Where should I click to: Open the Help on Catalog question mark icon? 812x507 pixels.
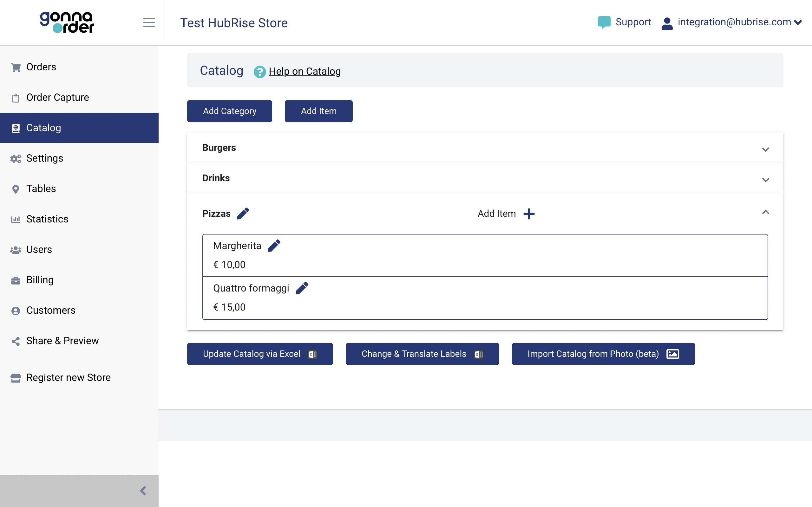point(260,71)
